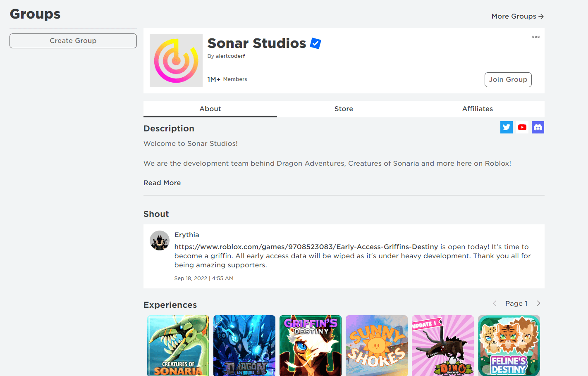
Task: Click the Groups page heading
Action: click(x=35, y=14)
